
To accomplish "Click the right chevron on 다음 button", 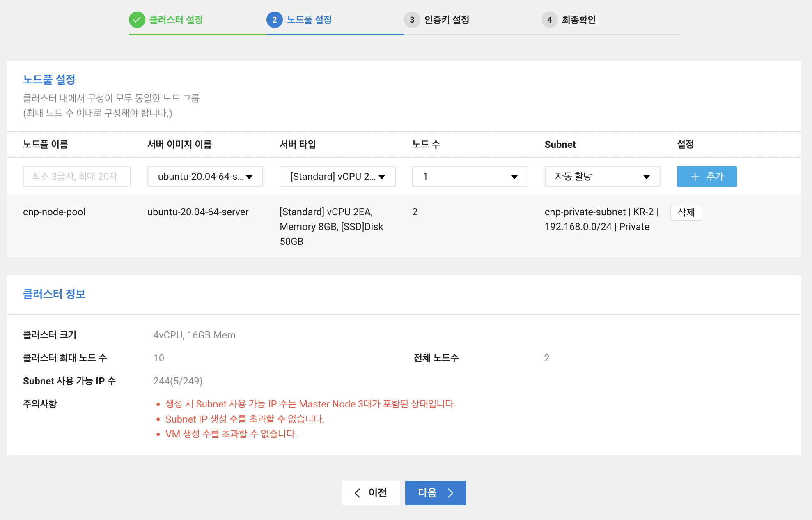I will point(451,493).
